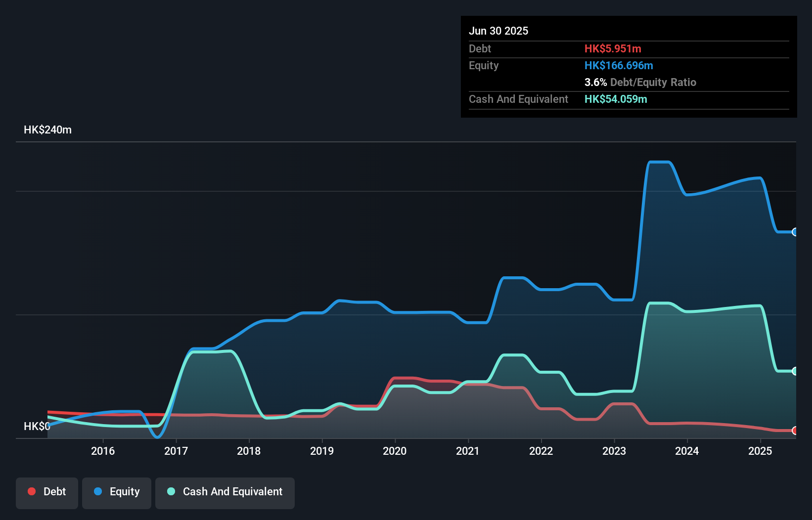Click the HK$5.951m Debt value
Image resolution: width=812 pixels, height=520 pixels.
click(x=613, y=48)
